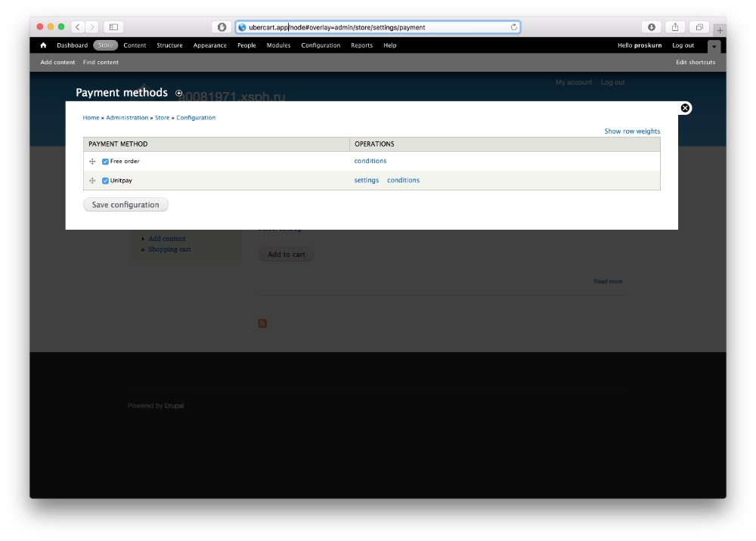
Task: Click the drag handle for Unitpay row
Action: click(92, 181)
